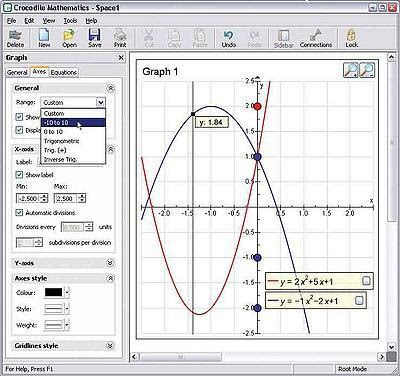
Task: Click the blue point at y 1.0
Action: coord(257,157)
